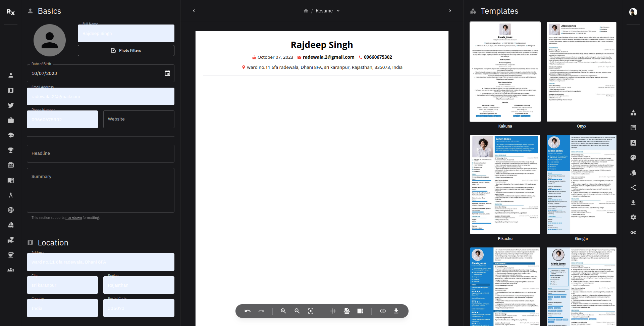Open the Theme color palette panel
644x326 pixels.
click(x=633, y=157)
